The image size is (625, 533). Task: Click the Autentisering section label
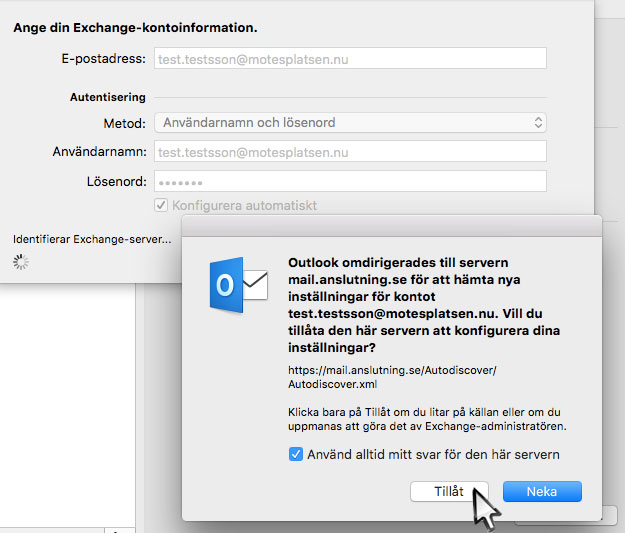(108, 97)
